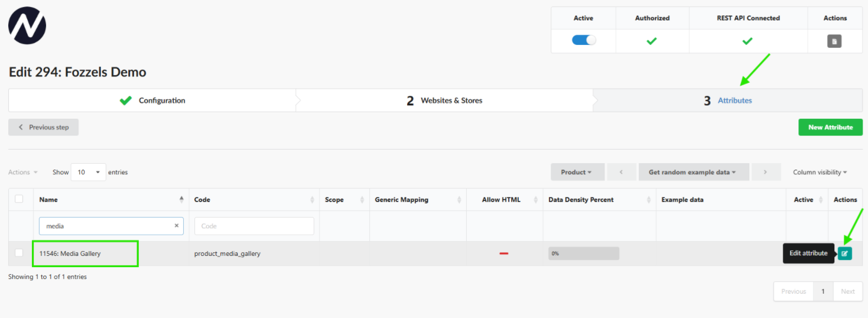
Task: Sort by Generic Mapping column
Action: click(418, 200)
